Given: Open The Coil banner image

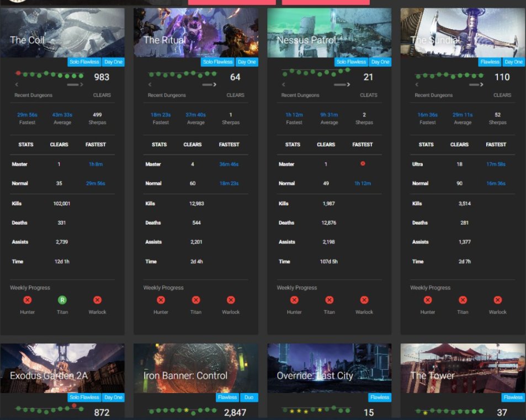Looking at the screenshot, I should point(62,33).
